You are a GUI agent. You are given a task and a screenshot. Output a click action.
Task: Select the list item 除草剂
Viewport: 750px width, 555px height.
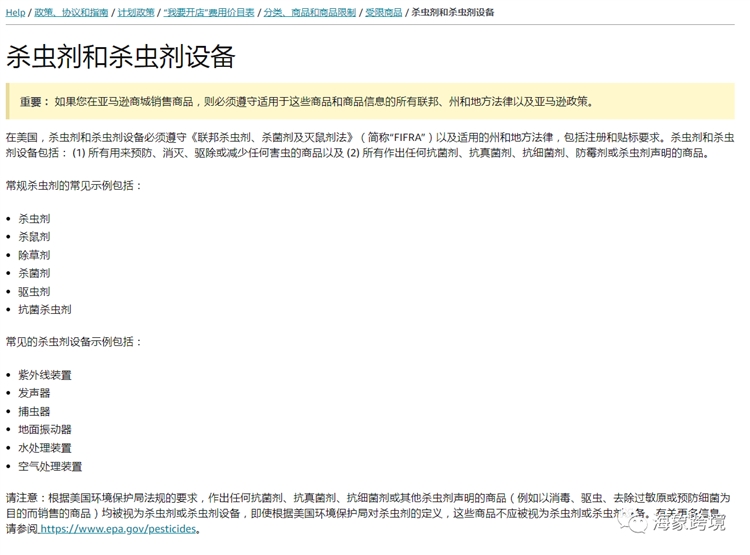(x=34, y=255)
